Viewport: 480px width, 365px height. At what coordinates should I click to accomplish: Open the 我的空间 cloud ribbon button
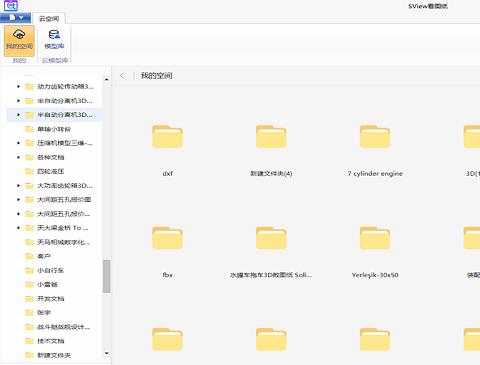(19, 41)
